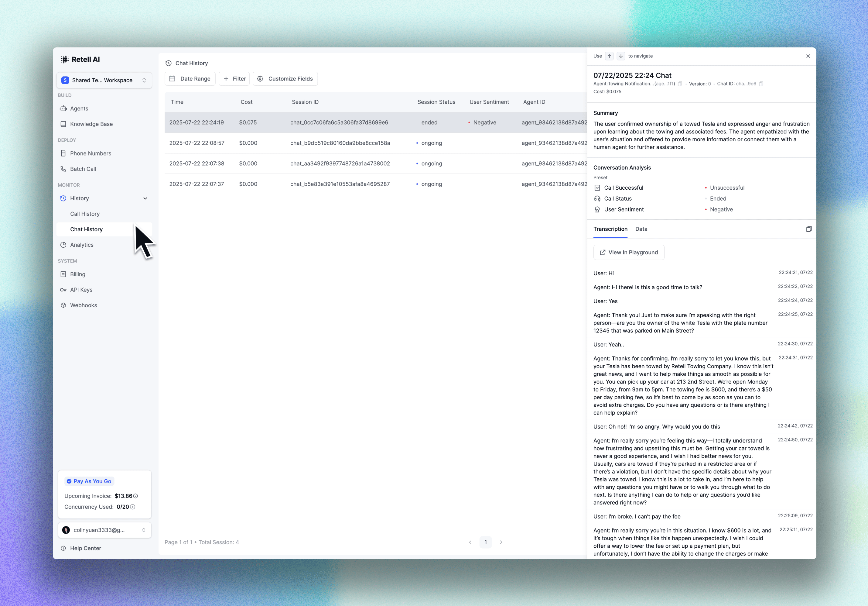Go to the previous page arrow
The height and width of the screenshot is (606, 868).
click(x=470, y=542)
